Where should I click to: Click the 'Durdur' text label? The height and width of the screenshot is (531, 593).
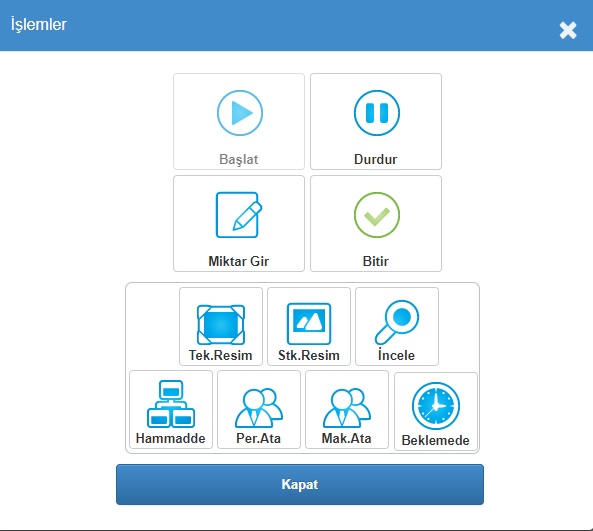(376, 159)
